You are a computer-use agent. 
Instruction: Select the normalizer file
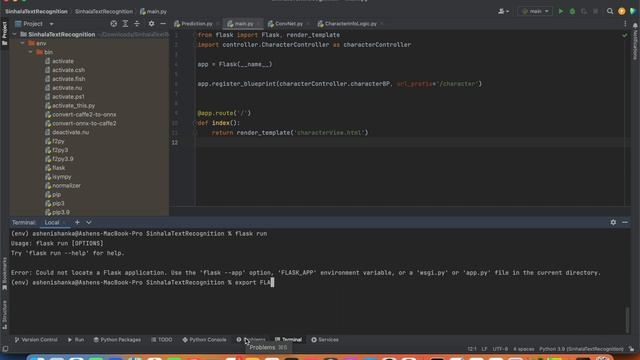[x=66, y=186]
